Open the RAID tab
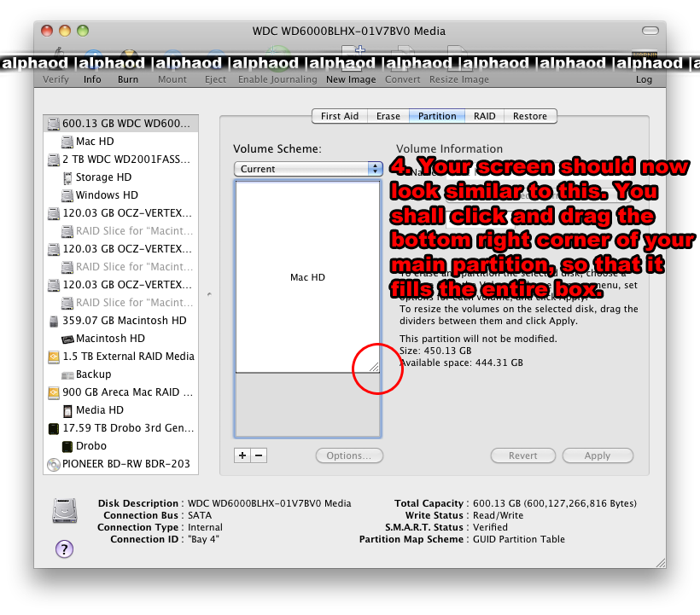 click(x=484, y=116)
